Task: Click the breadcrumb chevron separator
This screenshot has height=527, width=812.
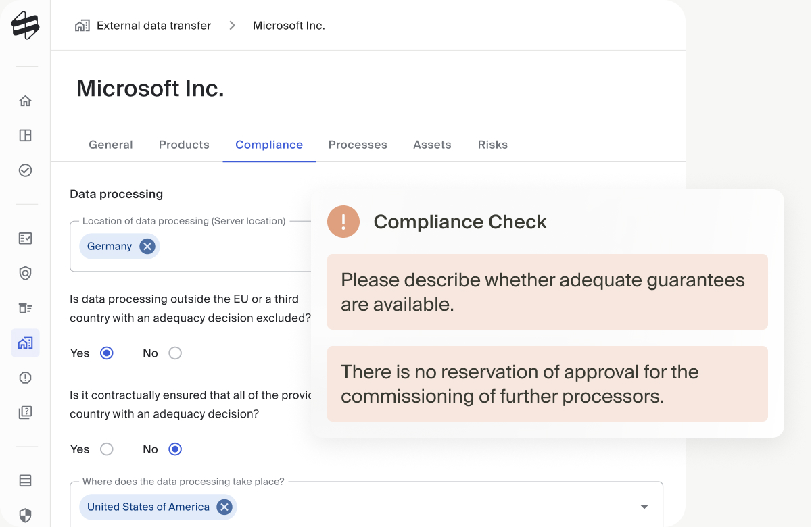Action: coord(232,26)
